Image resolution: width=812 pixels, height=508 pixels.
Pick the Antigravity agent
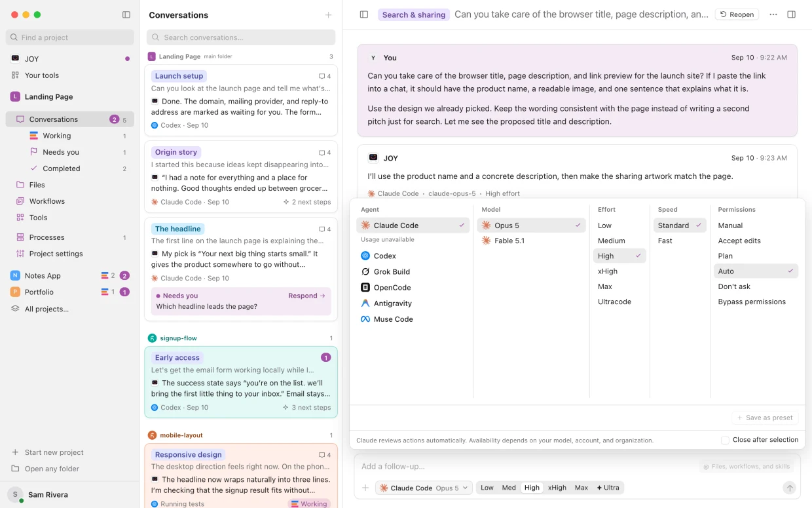coord(413,303)
